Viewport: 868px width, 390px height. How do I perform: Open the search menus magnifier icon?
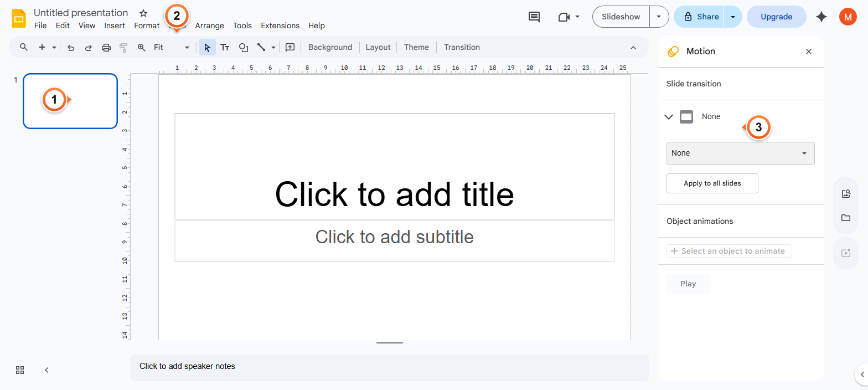(24, 47)
